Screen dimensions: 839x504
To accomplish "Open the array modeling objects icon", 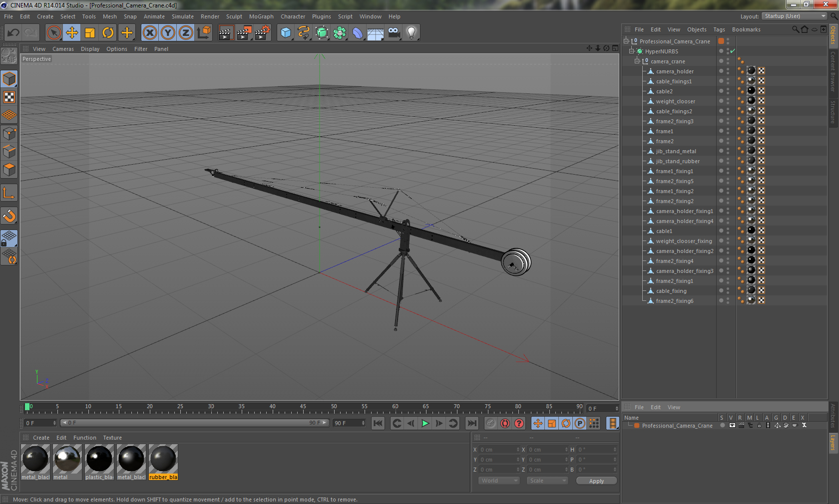I will [x=340, y=33].
